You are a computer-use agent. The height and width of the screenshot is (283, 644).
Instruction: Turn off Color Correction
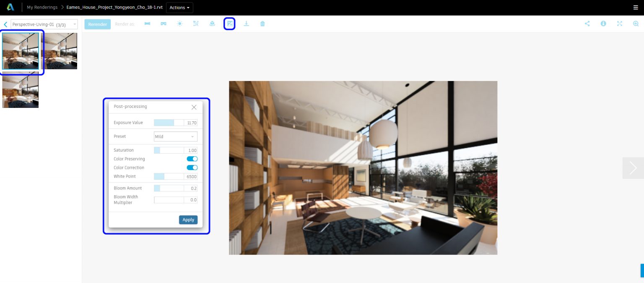coord(192,168)
